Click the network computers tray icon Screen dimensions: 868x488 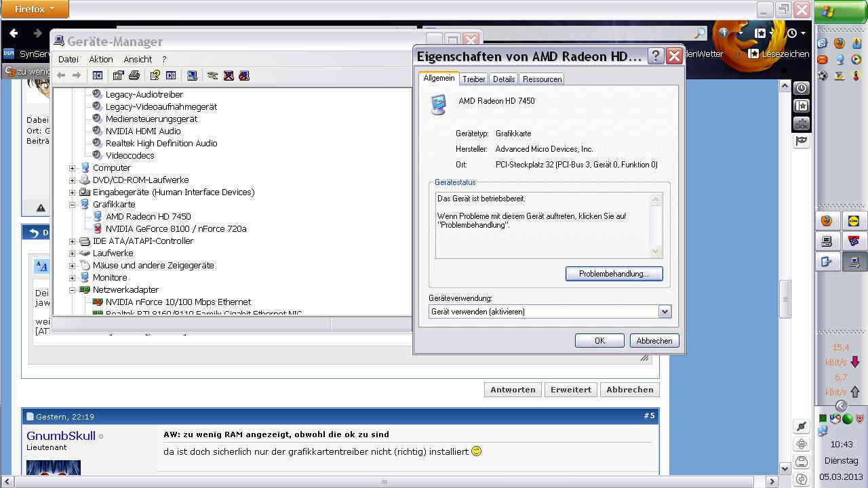[x=823, y=430]
